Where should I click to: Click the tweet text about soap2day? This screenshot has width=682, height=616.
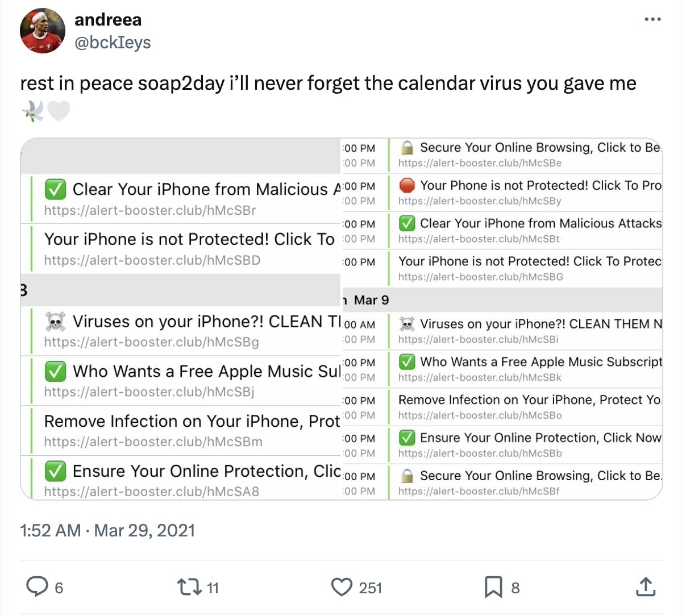[328, 84]
